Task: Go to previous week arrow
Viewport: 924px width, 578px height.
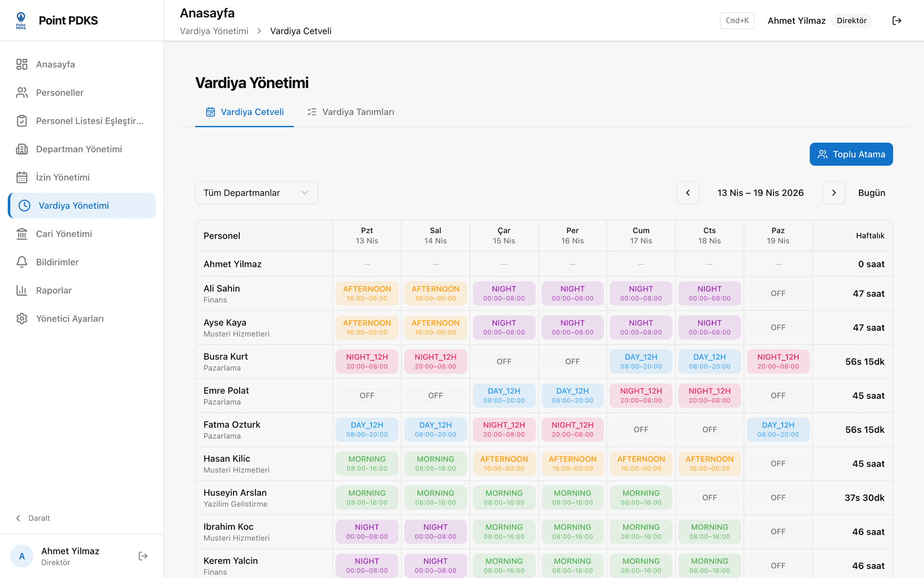Action: click(x=688, y=193)
